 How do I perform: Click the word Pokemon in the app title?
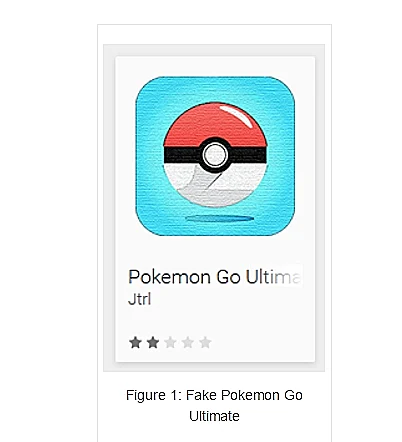coord(169,277)
